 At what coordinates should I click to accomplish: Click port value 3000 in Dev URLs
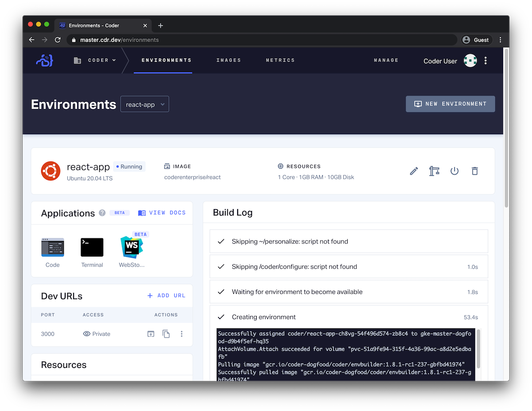pyautogui.click(x=47, y=334)
